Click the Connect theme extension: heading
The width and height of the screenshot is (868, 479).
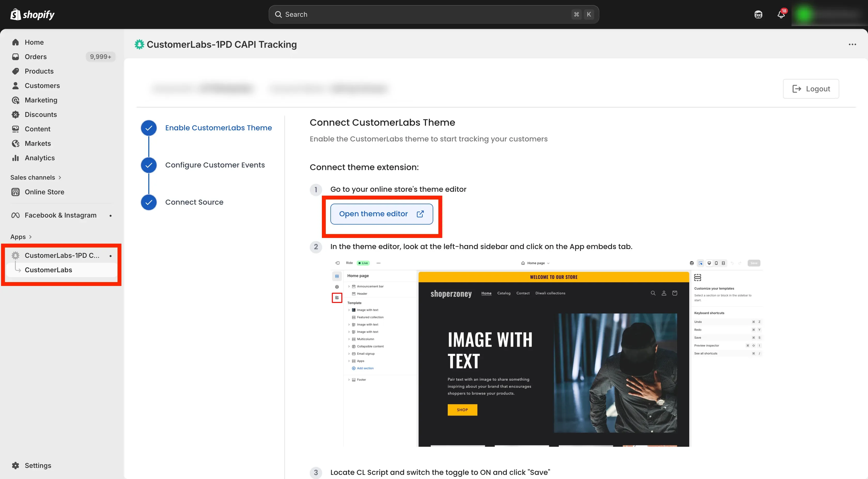(x=364, y=167)
